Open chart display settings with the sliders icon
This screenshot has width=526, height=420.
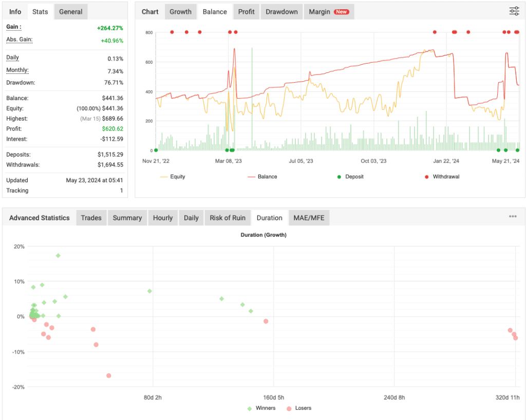pyautogui.click(x=514, y=11)
